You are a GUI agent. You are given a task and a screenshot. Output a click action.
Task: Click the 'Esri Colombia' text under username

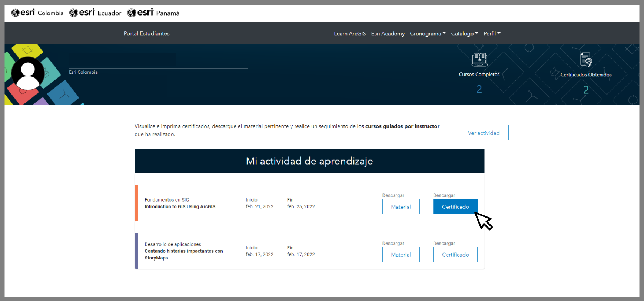pyautogui.click(x=83, y=72)
